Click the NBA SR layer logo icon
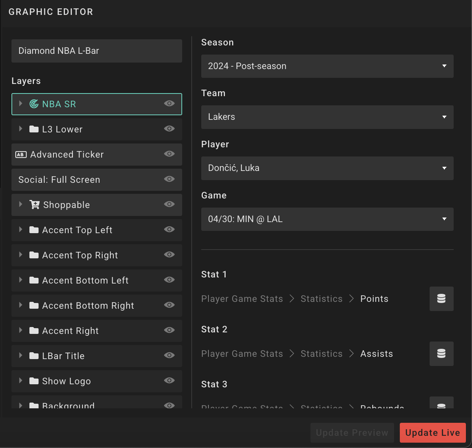Screen dimensions: 472x448 (x=34, y=104)
